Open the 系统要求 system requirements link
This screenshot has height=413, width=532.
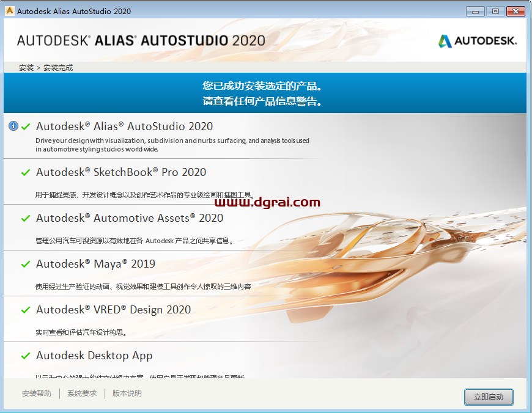click(82, 393)
